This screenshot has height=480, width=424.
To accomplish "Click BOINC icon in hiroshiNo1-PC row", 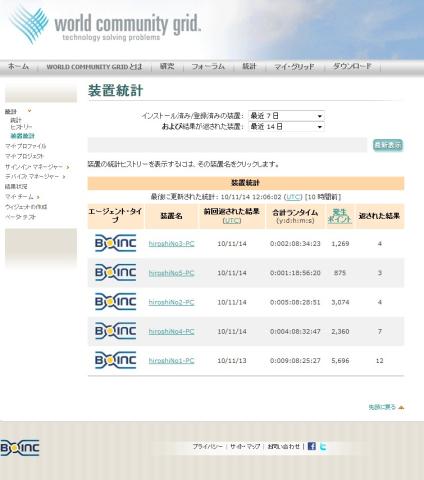I will coord(116,360).
